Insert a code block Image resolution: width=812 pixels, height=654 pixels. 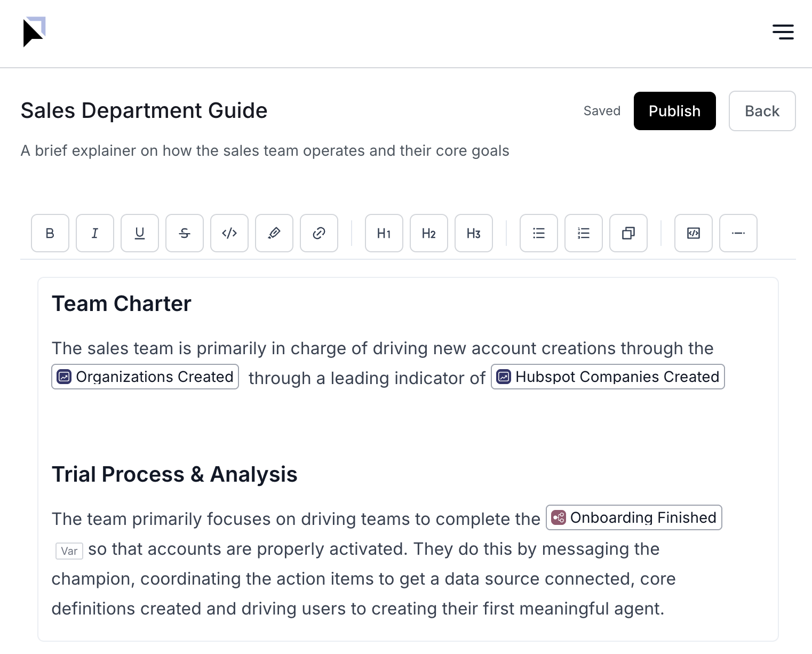693,233
